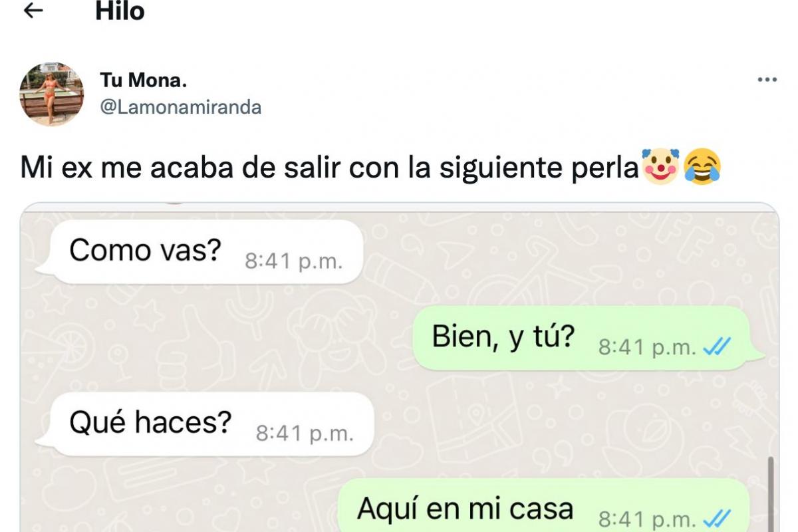Click the 8:41 p.m. timestamp beside 'Qué haces?'
This screenshot has width=798, height=532.
pos(305,434)
